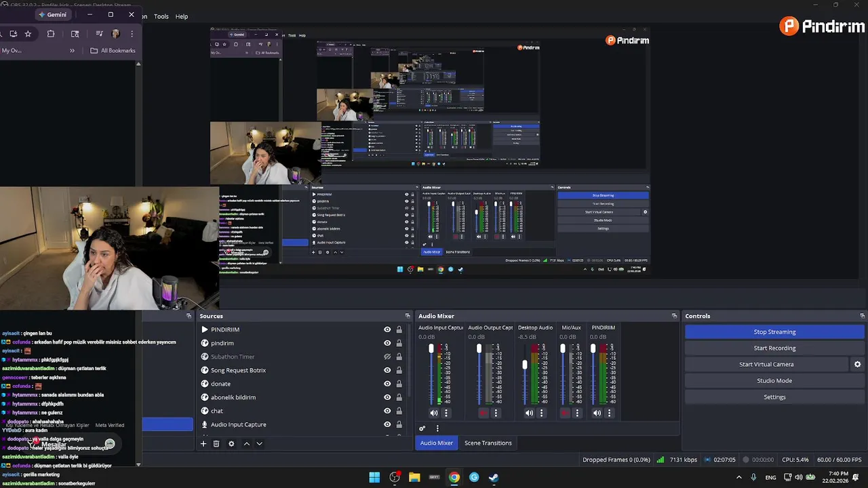Hide the abonelik bildirim source
Screen dimensions: 868x488
387,397
